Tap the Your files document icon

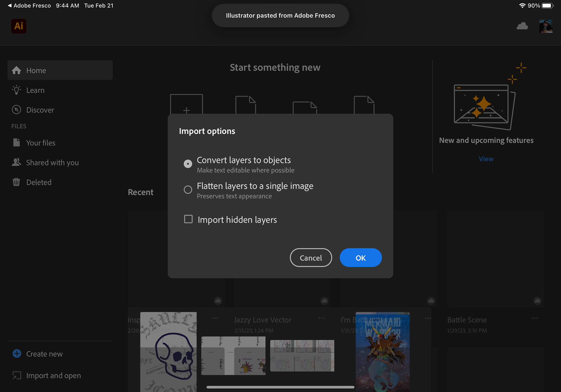click(x=17, y=142)
